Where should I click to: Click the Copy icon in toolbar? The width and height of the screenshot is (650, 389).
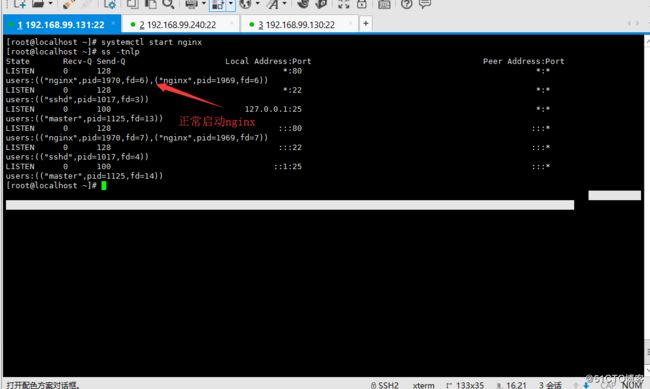132,4
